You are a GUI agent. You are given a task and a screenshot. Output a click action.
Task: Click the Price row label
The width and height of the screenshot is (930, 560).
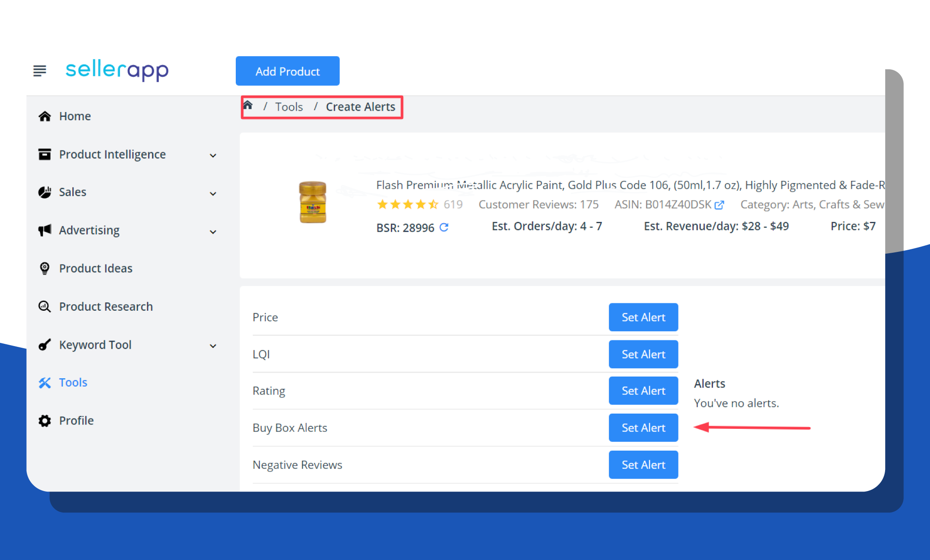click(265, 317)
